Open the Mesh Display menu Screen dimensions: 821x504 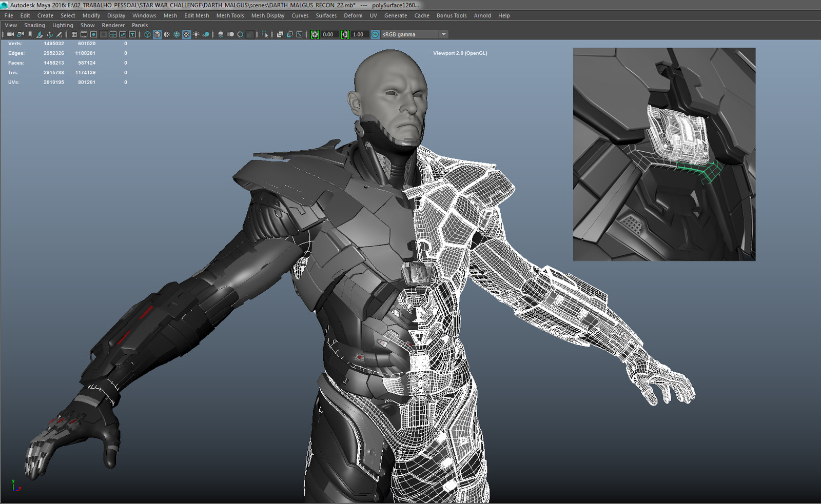(267, 15)
